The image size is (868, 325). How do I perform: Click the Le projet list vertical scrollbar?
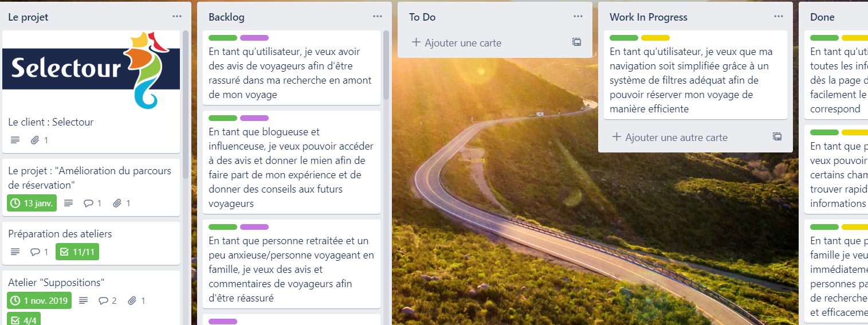pos(186,103)
